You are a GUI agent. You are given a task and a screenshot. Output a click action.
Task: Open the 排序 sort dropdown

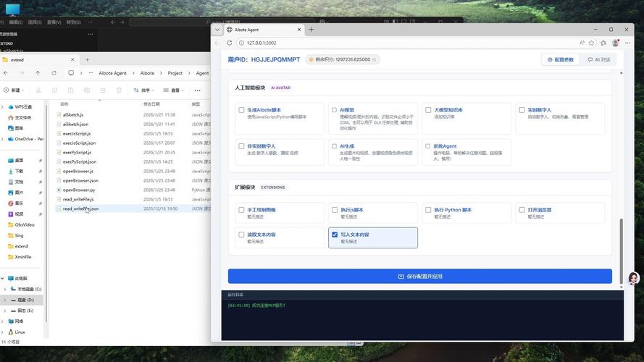click(143, 90)
